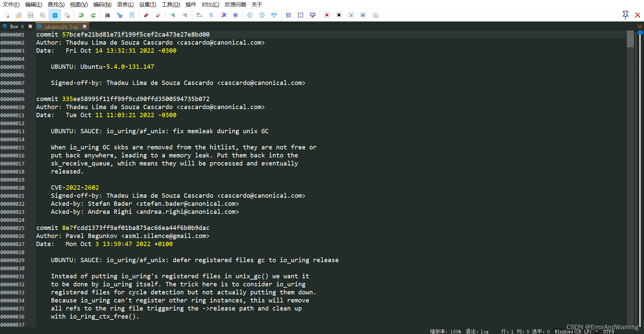This screenshot has width=644, height=334.
Task: Open the Windows(CR LF) line ending dropdown
Action: click(x=576, y=331)
